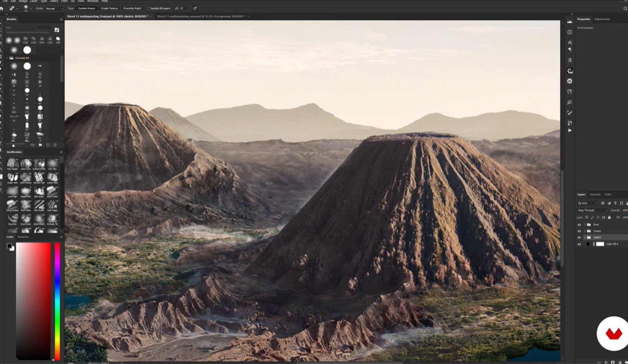628x364 pixels.
Task: Click the brush size slider in Brushes panel
Action: point(28,32)
